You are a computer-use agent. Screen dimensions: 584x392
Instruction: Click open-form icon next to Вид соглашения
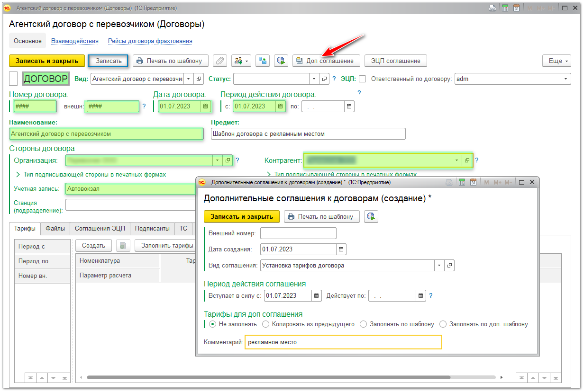pyautogui.click(x=450, y=266)
